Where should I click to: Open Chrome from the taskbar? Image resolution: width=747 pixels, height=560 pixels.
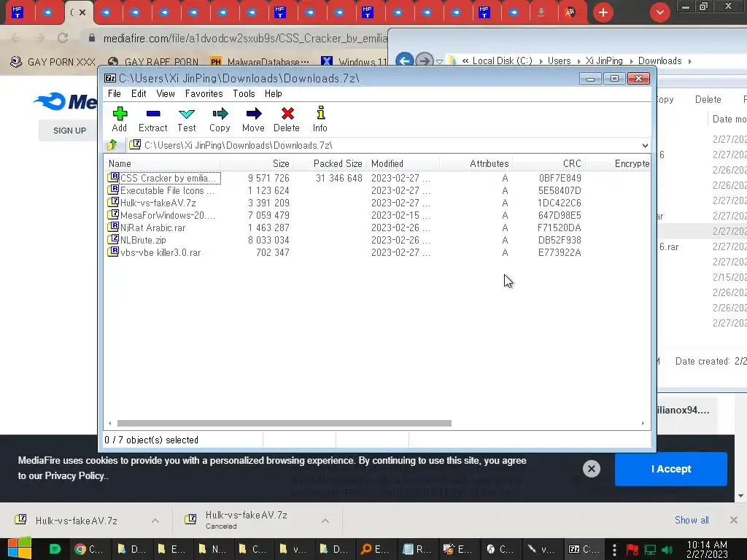(x=88, y=549)
